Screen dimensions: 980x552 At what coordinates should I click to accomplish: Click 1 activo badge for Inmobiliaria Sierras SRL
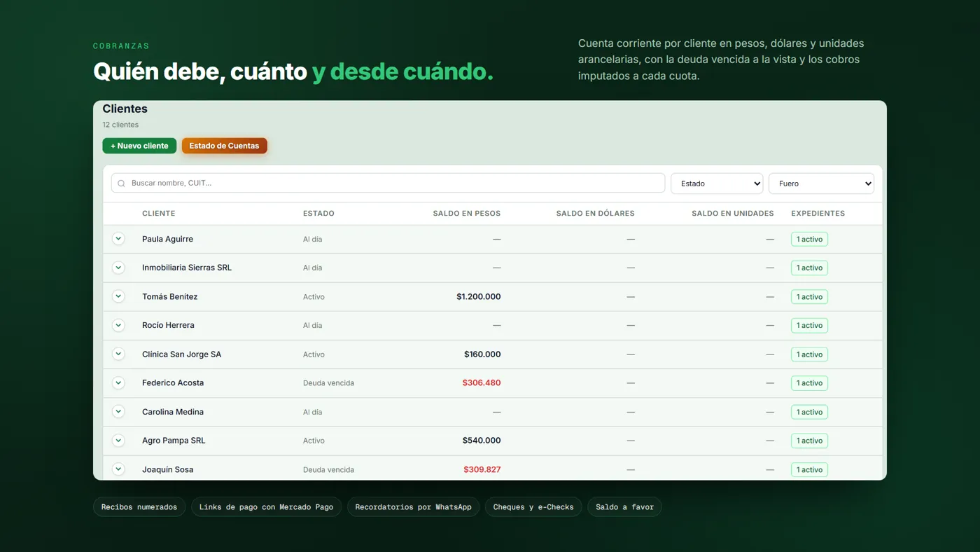(809, 268)
